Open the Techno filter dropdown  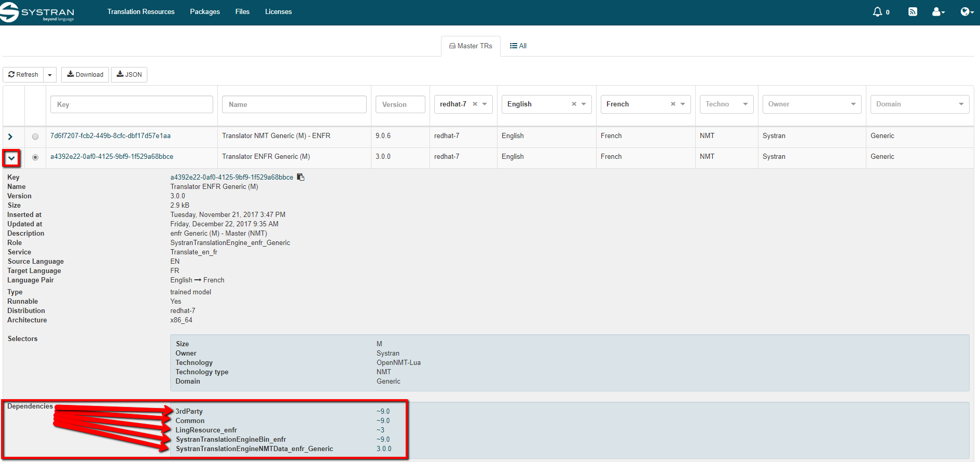pyautogui.click(x=726, y=104)
